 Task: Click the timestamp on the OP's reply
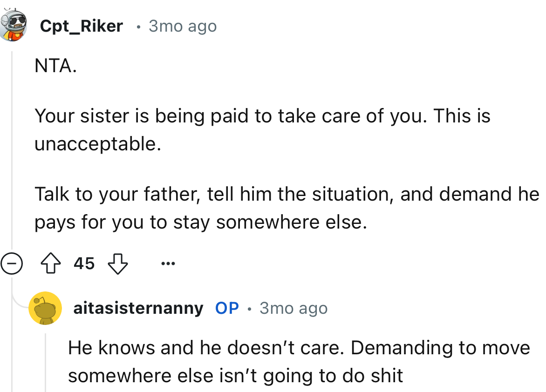(293, 308)
